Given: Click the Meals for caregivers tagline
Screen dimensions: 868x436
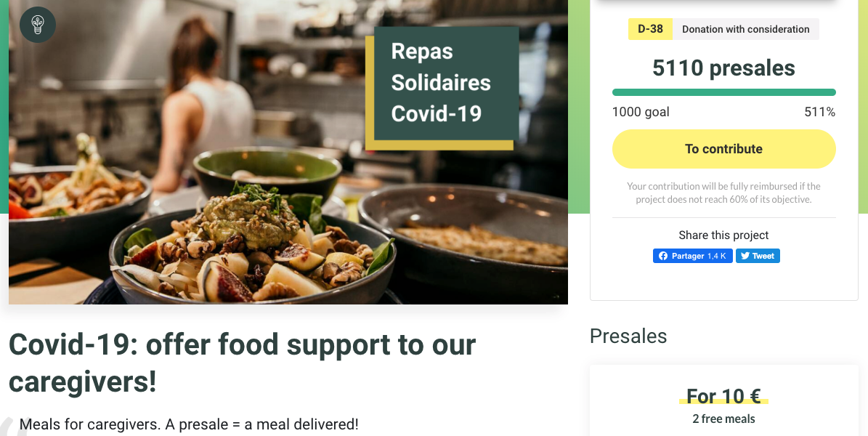Looking at the screenshot, I should click(x=189, y=424).
